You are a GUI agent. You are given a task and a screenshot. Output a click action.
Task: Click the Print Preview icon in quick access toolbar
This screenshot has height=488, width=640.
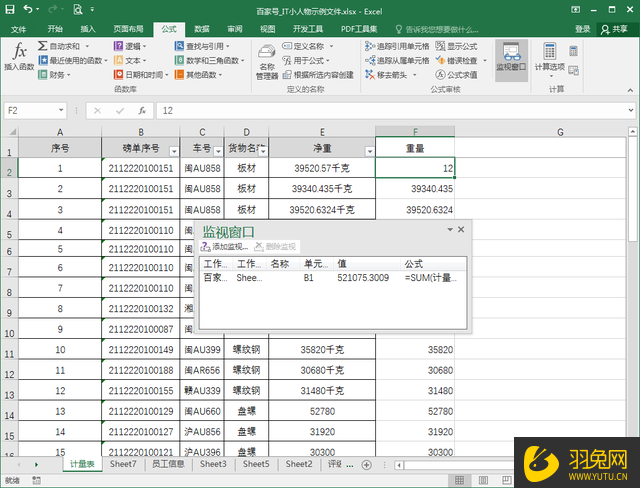tap(78, 9)
